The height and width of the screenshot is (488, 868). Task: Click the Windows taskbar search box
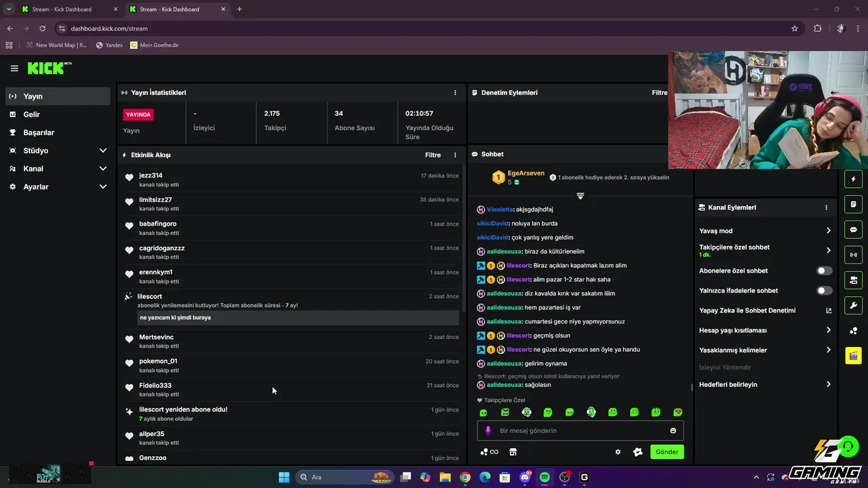344,477
